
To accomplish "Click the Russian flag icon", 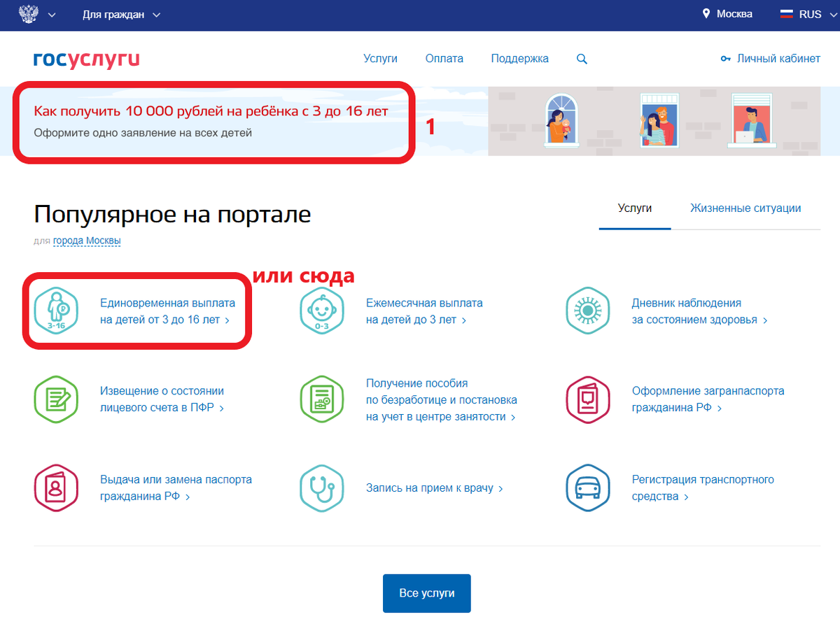I will (x=786, y=14).
